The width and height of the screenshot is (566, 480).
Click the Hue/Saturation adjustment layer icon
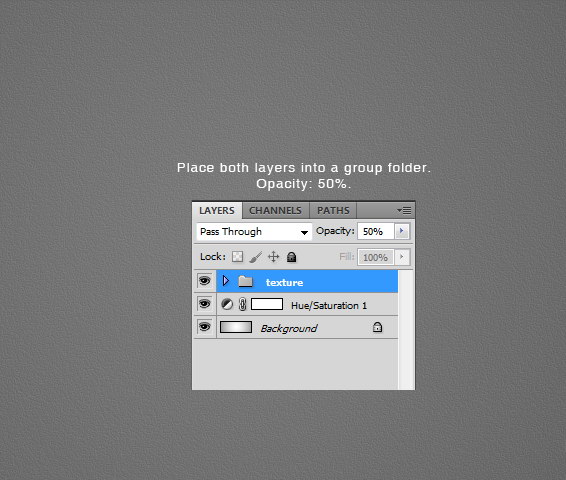tap(227, 305)
